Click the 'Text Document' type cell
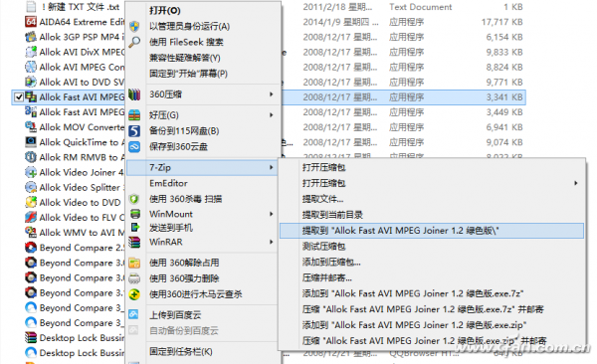 point(420,7)
